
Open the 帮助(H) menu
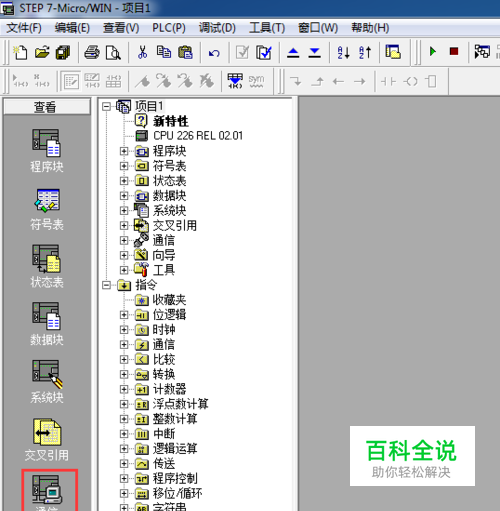[x=370, y=28]
